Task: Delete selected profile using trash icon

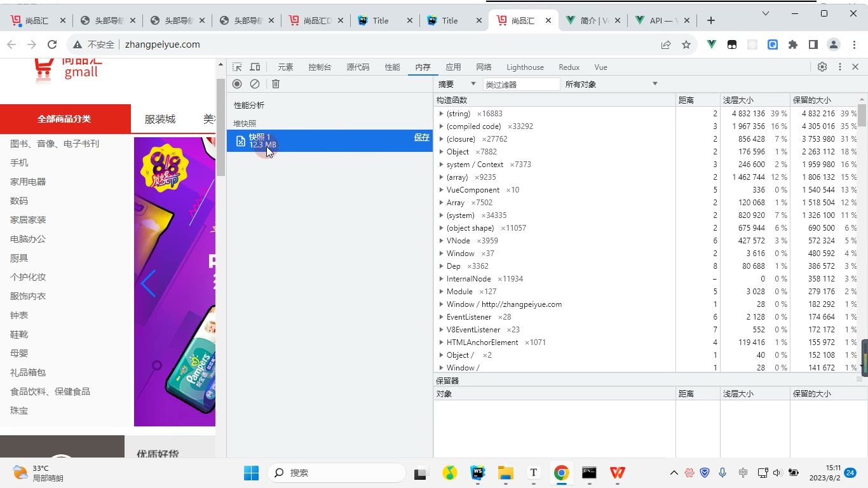Action: tap(276, 84)
